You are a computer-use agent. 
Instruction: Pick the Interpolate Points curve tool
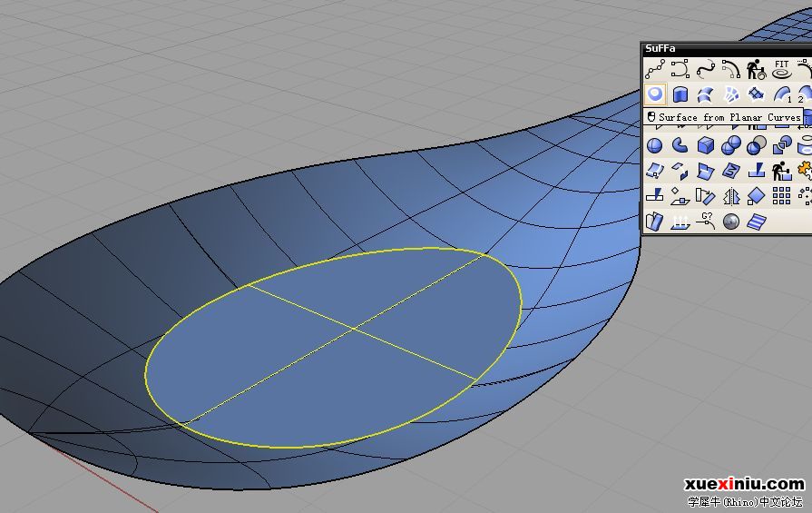click(x=705, y=69)
